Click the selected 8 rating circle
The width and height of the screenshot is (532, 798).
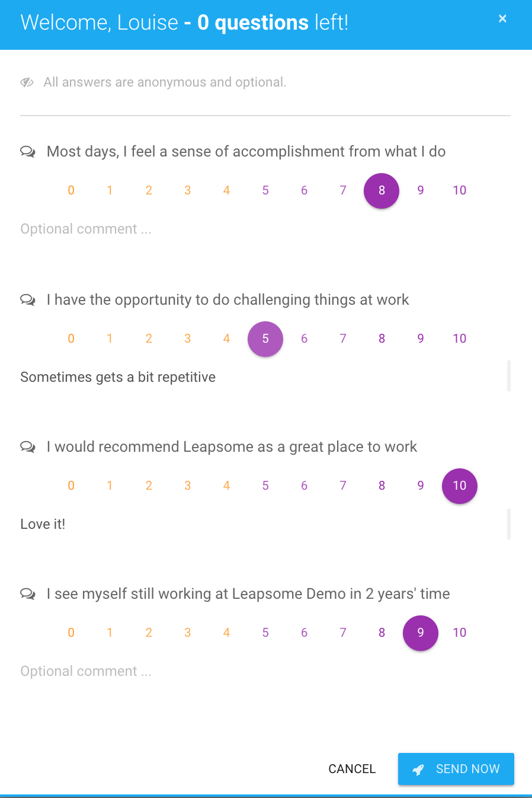coord(382,191)
